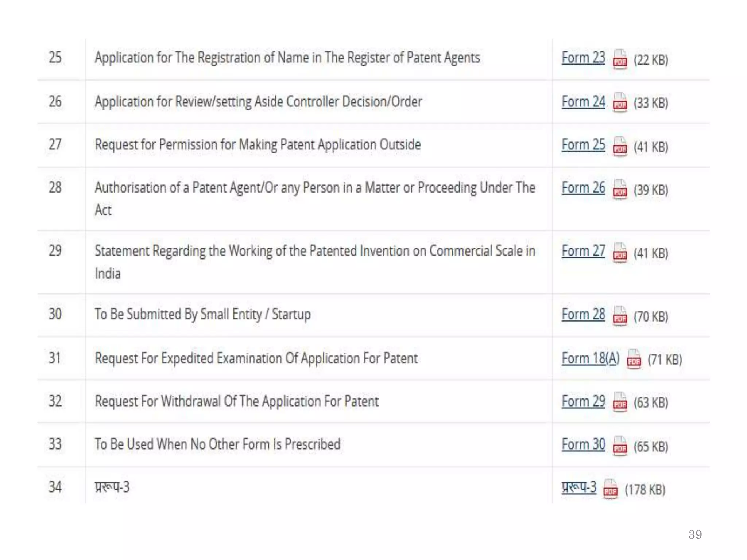Open the Form 23 link

[583, 58]
